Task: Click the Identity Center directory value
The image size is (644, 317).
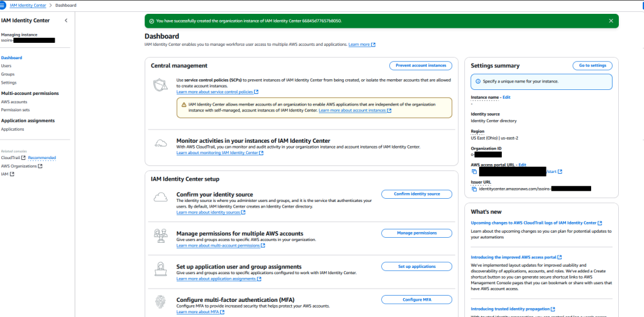Action: tap(494, 121)
